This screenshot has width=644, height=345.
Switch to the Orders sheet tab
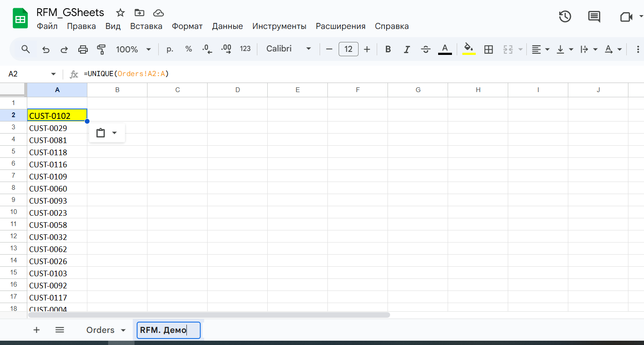(100, 330)
